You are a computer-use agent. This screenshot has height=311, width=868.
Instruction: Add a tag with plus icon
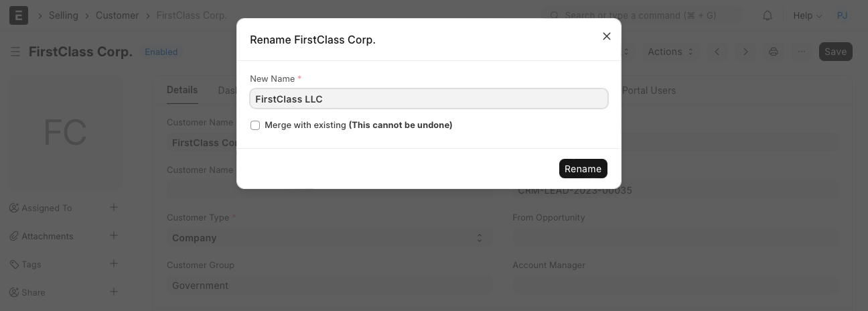(114, 264)
